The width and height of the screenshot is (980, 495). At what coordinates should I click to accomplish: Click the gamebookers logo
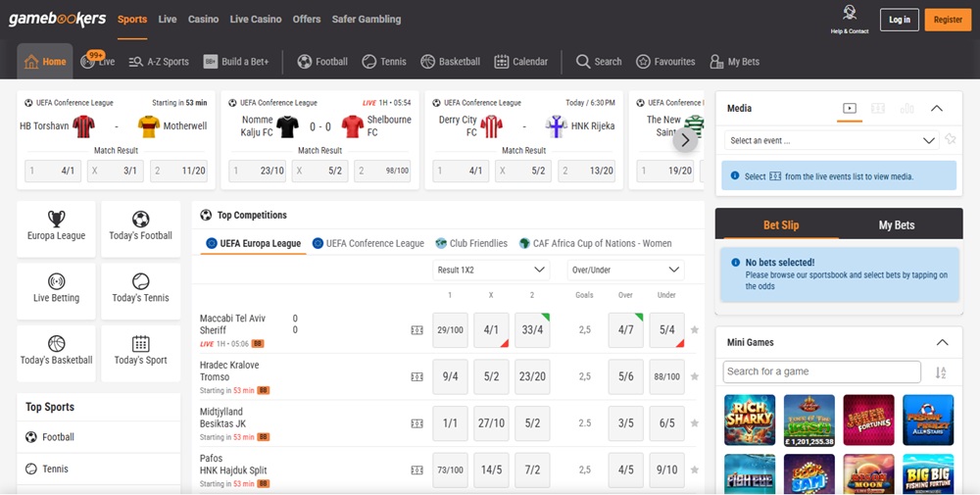[x=58, y=19]
